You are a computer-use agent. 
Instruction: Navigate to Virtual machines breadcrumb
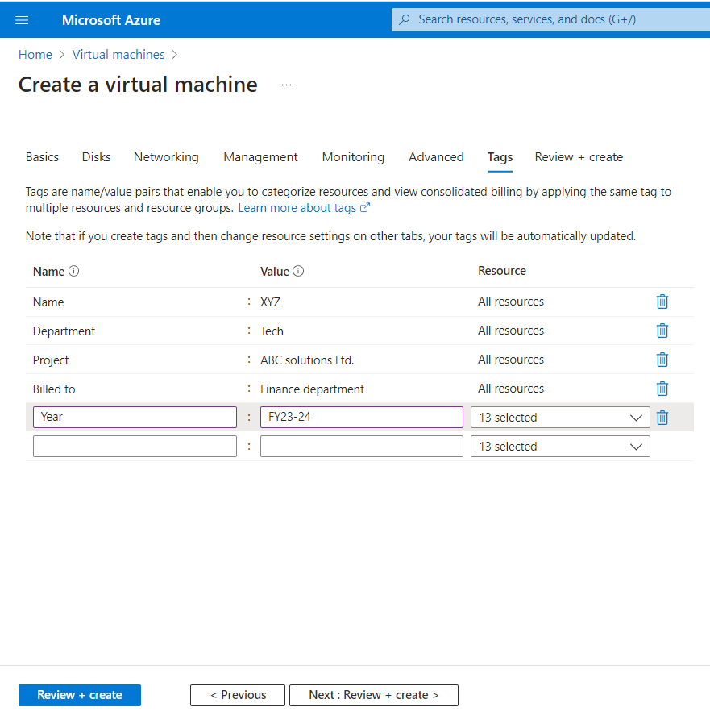(118, 55)
